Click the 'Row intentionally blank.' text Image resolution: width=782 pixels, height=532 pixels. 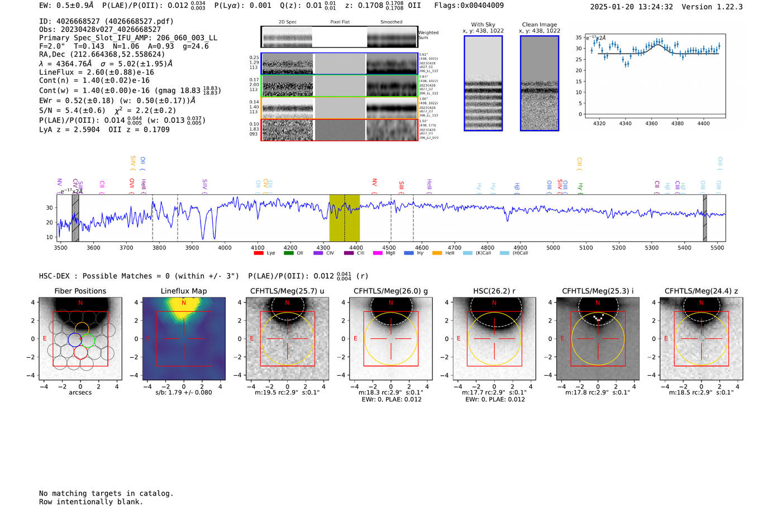pos(91,502)
